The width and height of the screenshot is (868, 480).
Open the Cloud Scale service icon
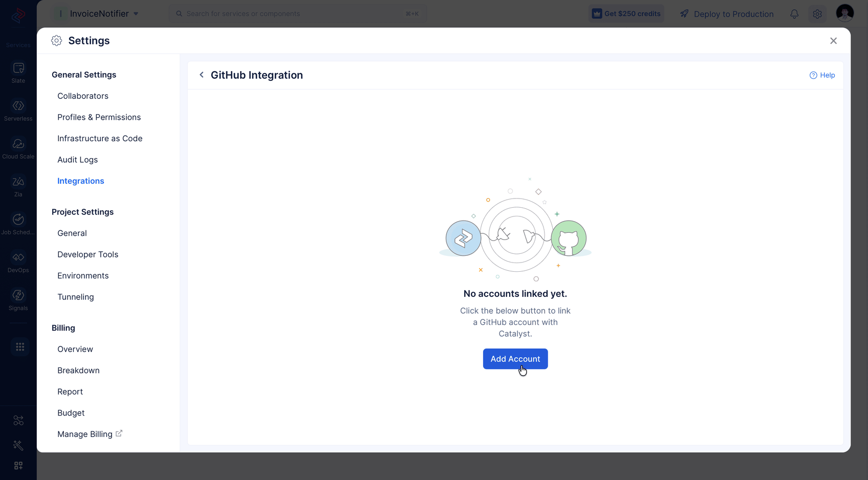[x=18, y=144]
